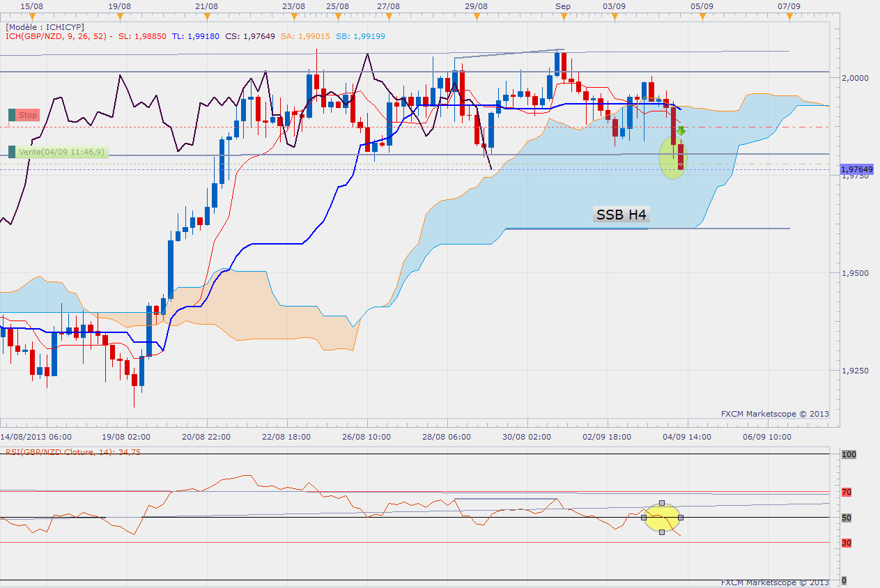Click the 1,9250 price axis label
The height and width of the screenshot is (588, 880).
coord(855,371)
